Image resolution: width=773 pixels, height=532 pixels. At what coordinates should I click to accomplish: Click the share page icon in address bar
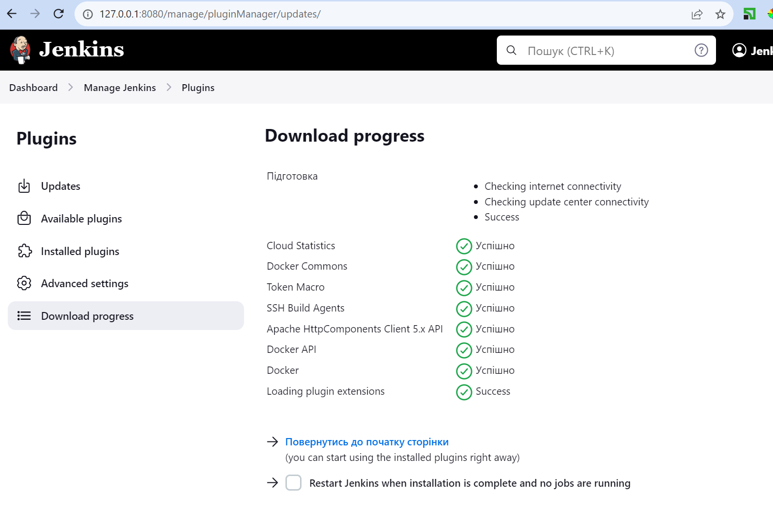(x=697, y=14)
